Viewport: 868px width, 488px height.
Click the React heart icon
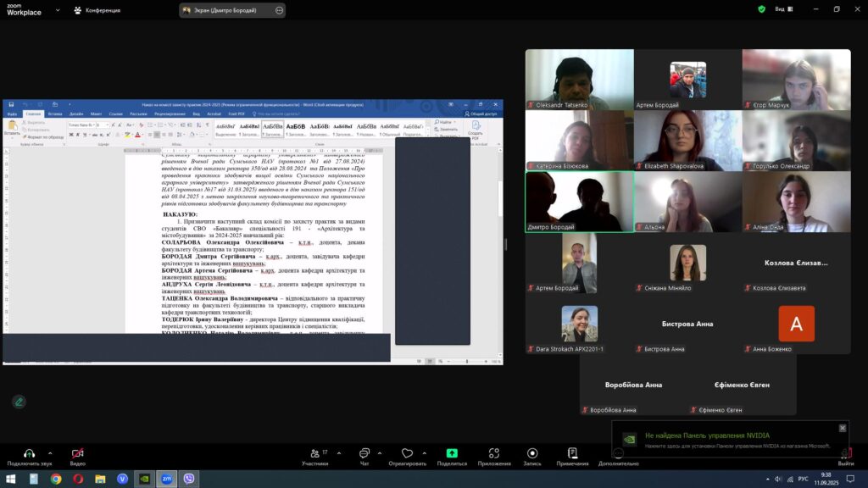(407, 454)
